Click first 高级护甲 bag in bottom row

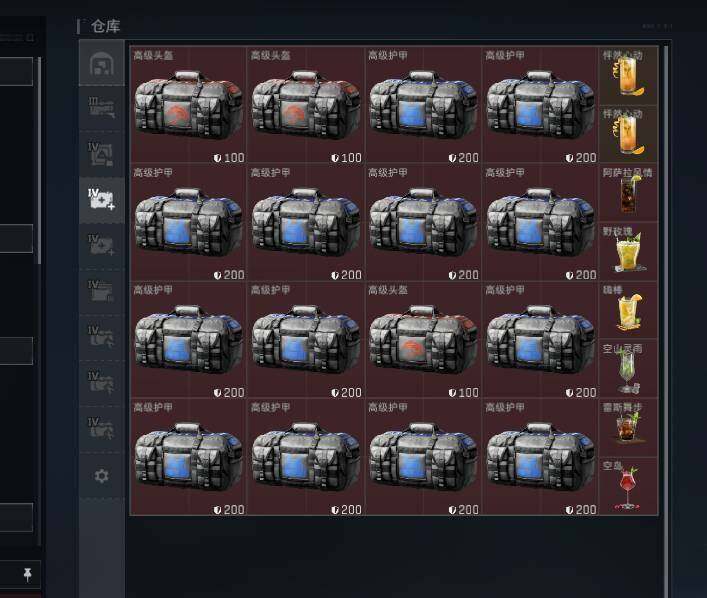point(188,457)
